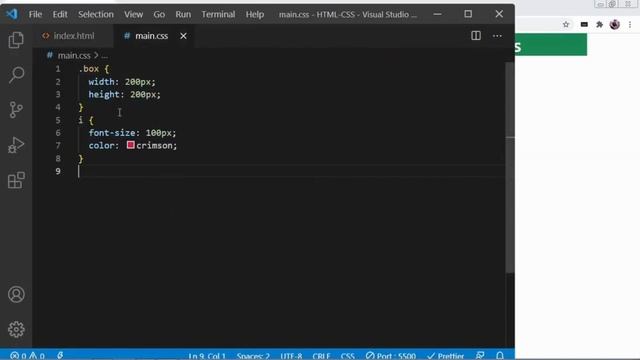Image resolution: width=640 pixels, height=360 pixels.
Task: Click the VS Code logo icon
Action: click(11, 14)
